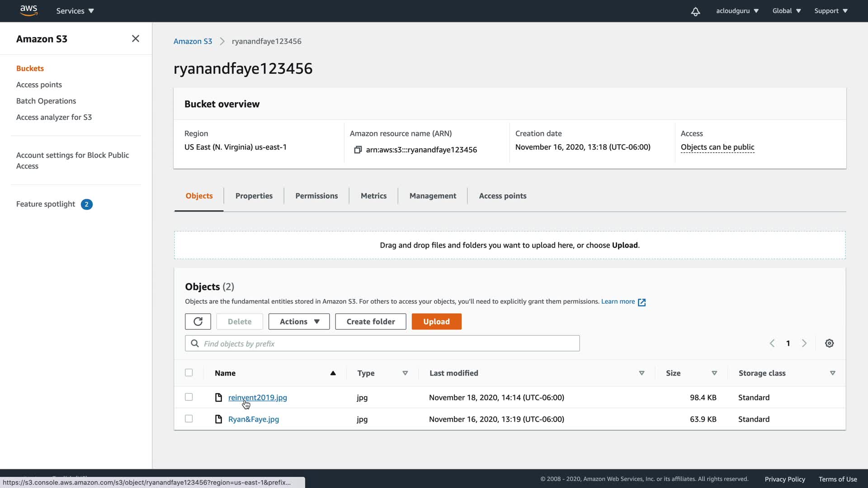Viewport: 868px width, 488px height.
Task: Click the AWS logo home icon
Action: (x=28, y=10)
